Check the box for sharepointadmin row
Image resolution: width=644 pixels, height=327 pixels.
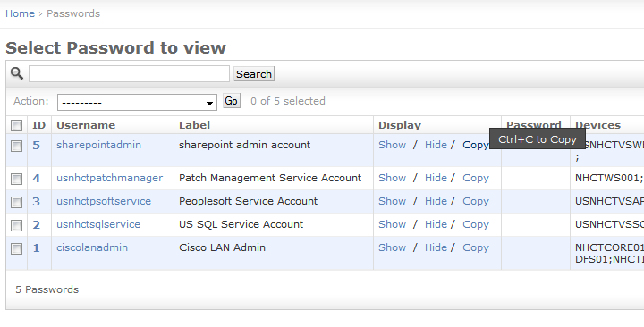[16, 146]
